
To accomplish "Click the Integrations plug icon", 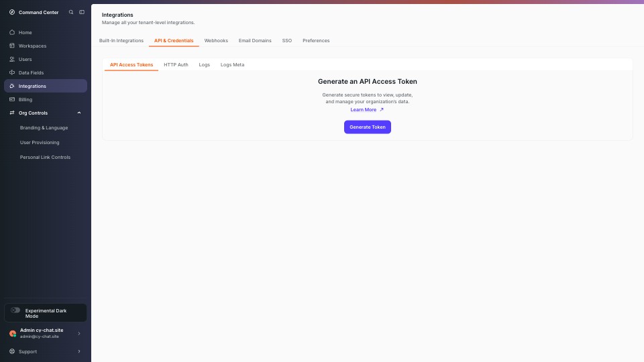I will 12,86.
